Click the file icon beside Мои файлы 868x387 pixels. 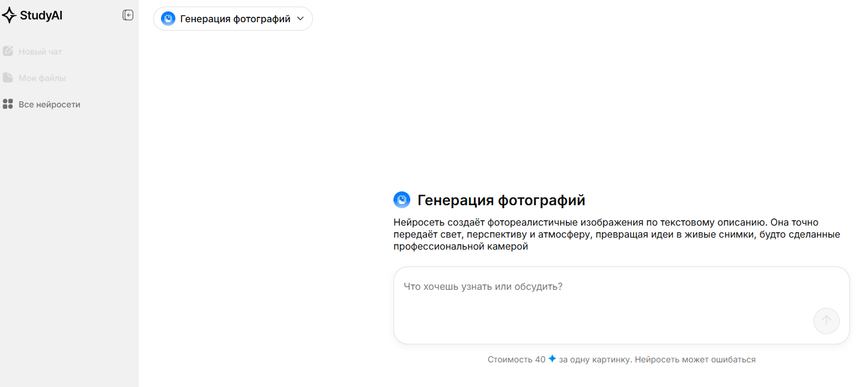[x=8, y=78]
